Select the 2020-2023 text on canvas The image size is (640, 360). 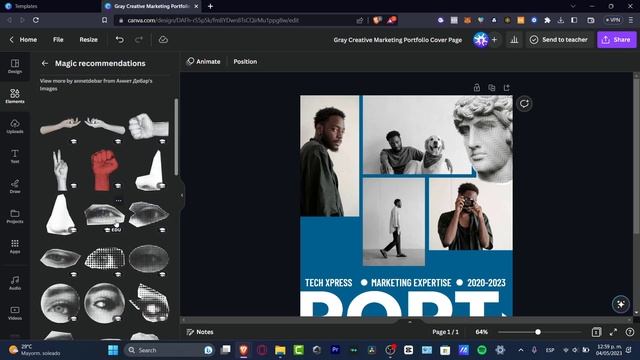pyautogui.click(x=487, y=282)
